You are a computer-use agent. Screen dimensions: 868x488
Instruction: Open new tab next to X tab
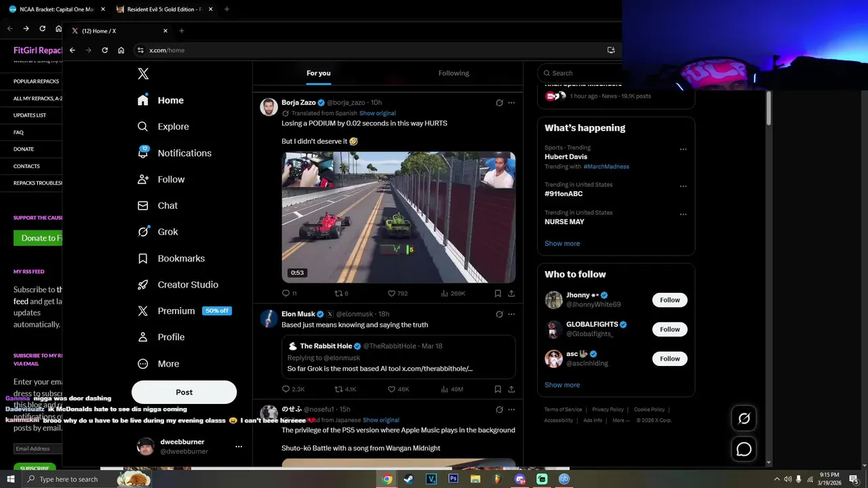[181, 30]
